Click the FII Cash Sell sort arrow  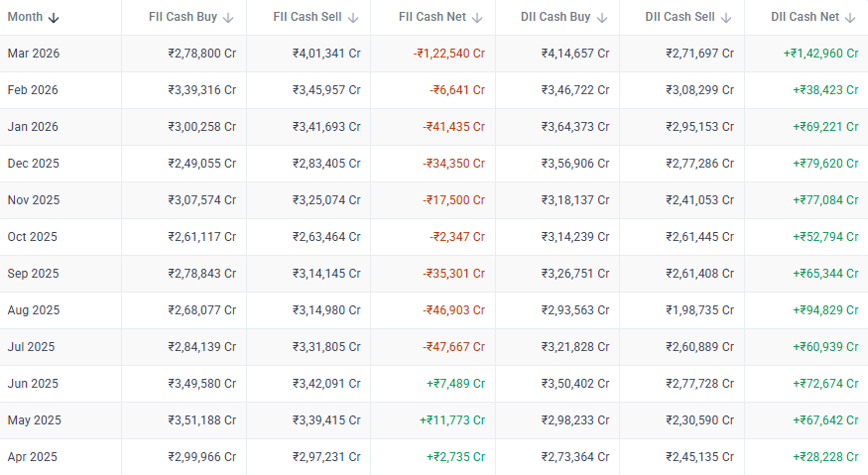click(353, 18)
